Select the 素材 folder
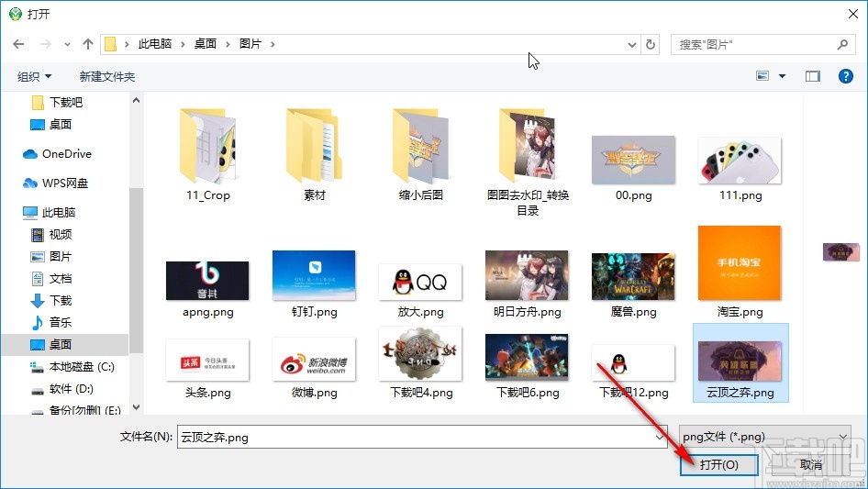This screenshot has height=489, width=868. click(x=314, y=155)
